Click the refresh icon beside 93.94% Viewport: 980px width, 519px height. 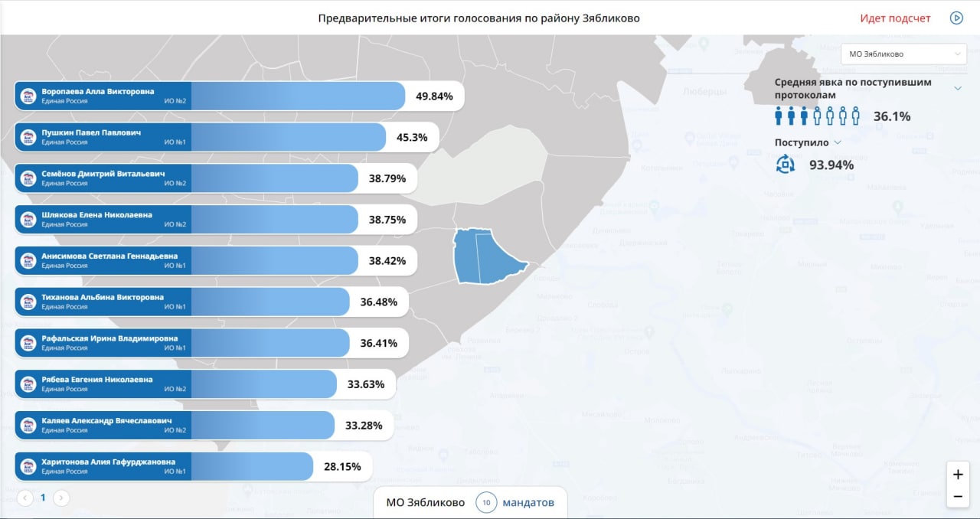(x=786, y=164)
